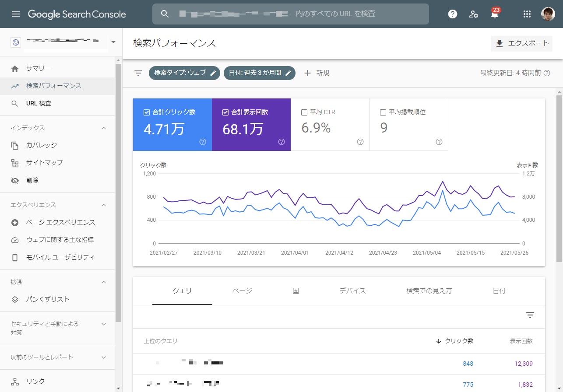
Task: Click the エクスポート button
Action: pos(521,43)
